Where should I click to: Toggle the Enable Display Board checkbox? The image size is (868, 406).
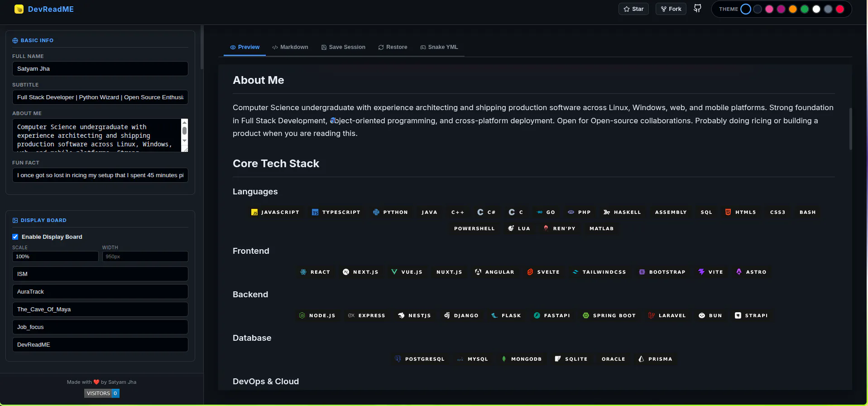[15, 237]
